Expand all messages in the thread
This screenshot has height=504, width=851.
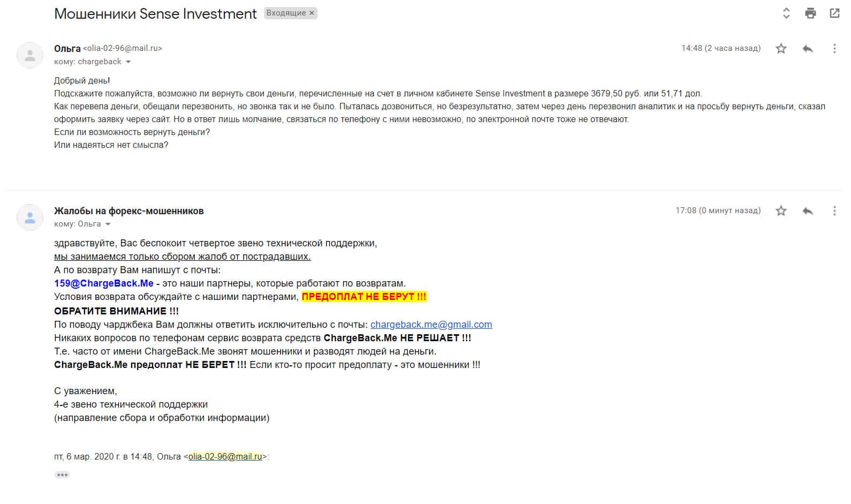pos(786,13)
